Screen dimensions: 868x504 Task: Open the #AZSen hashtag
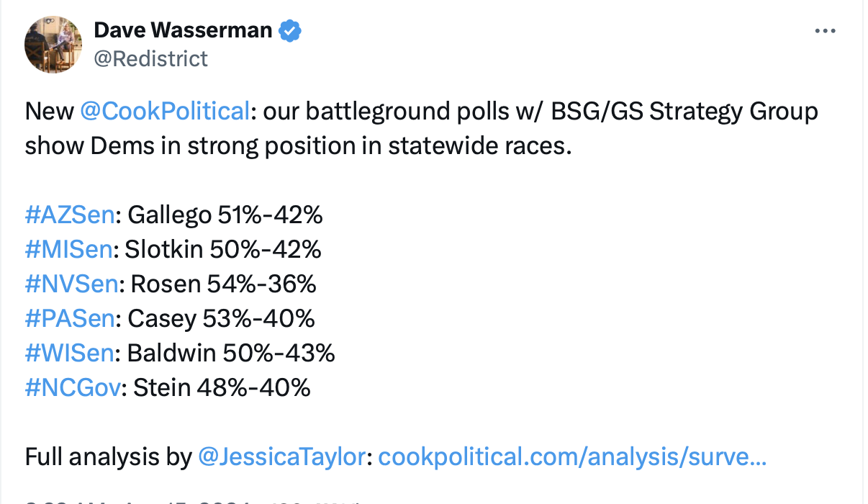(x=70, y=215)
